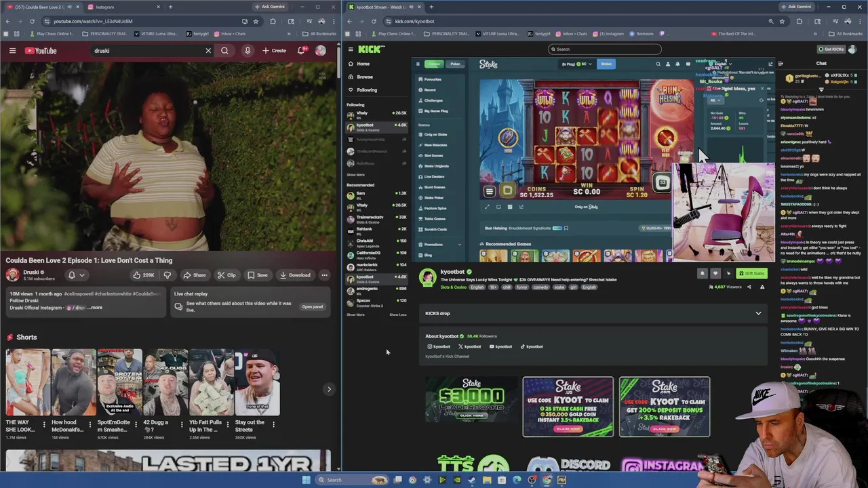Share the YouTube video

pos(195,275)
